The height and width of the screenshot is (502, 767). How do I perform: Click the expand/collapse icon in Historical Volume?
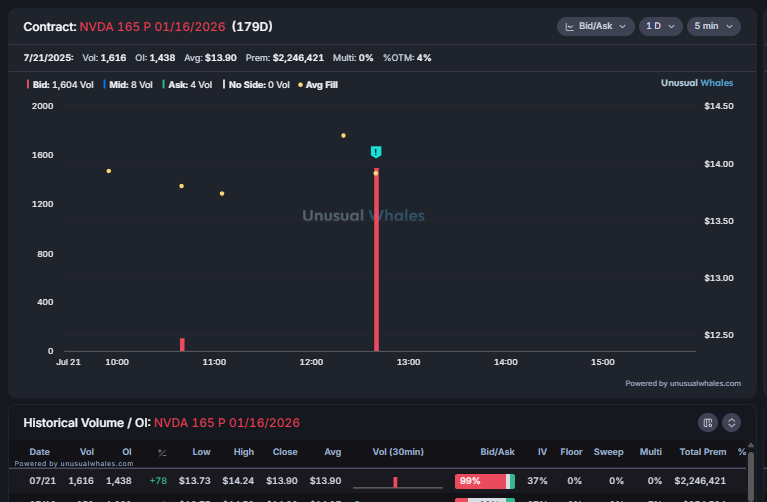[x=731, y=423]
